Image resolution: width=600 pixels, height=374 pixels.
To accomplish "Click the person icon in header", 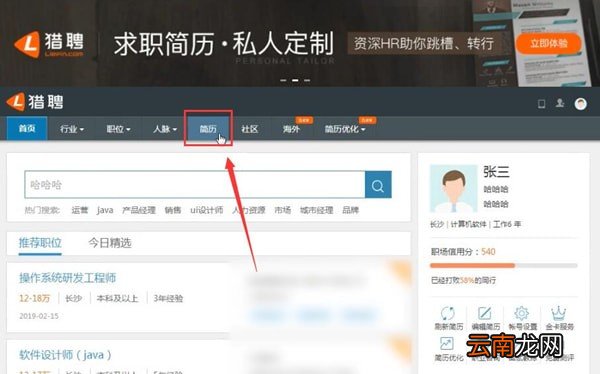I will (560, 103).
